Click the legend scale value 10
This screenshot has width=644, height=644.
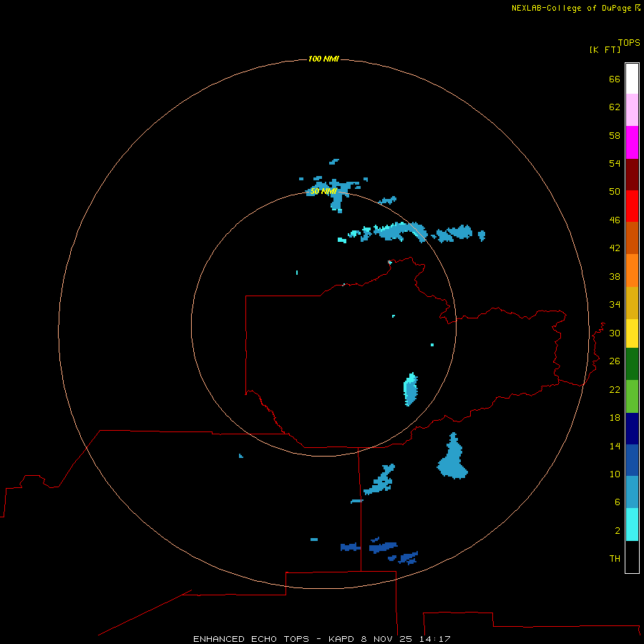click(615, 474)
